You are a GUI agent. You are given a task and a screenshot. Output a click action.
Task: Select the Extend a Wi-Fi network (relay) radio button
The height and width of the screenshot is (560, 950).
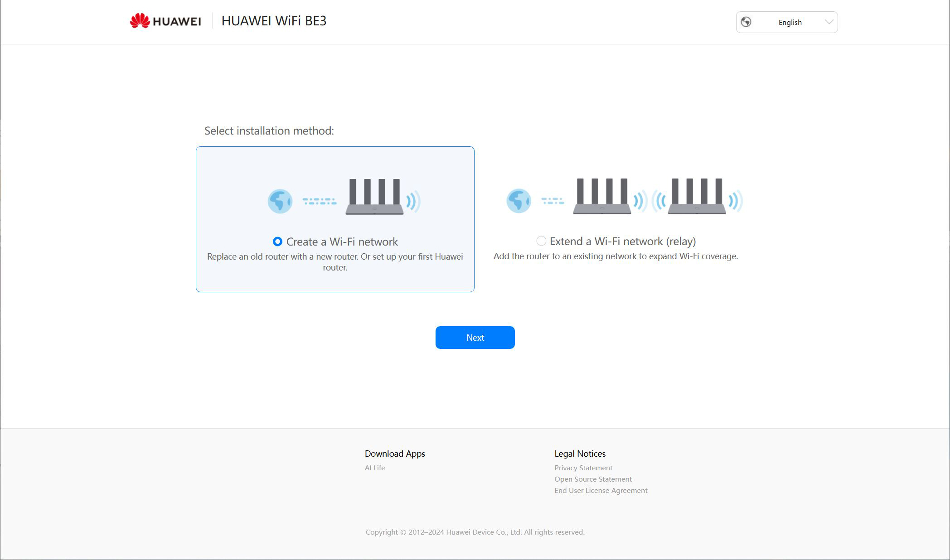(x=541, y=241)
